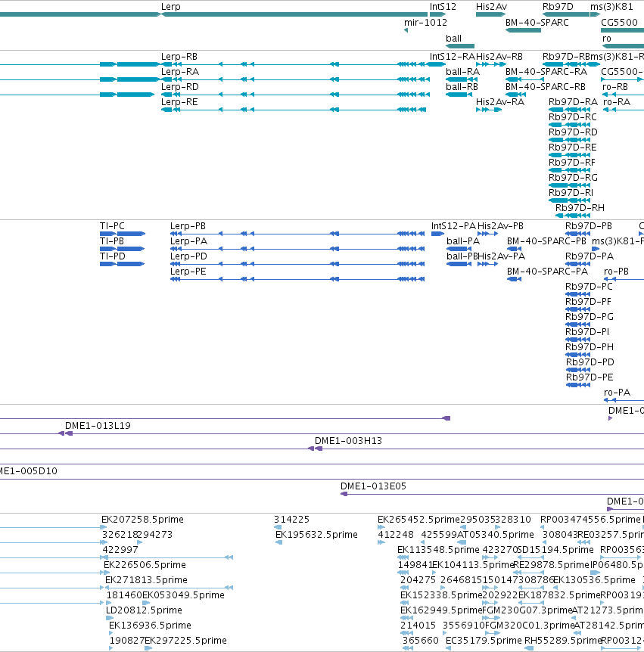Select transcript Rb97D-RG

(x=573, y=178)
